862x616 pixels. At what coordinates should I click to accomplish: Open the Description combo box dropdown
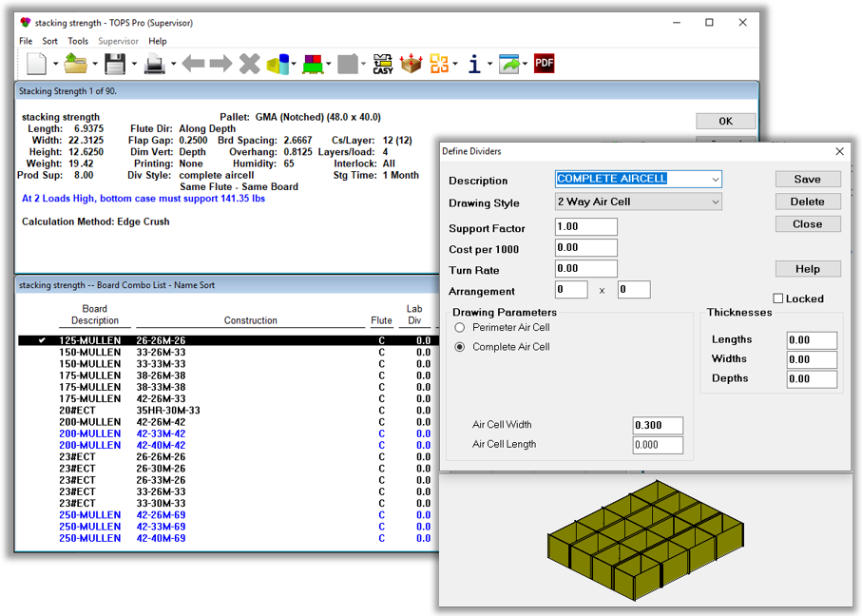714,179
